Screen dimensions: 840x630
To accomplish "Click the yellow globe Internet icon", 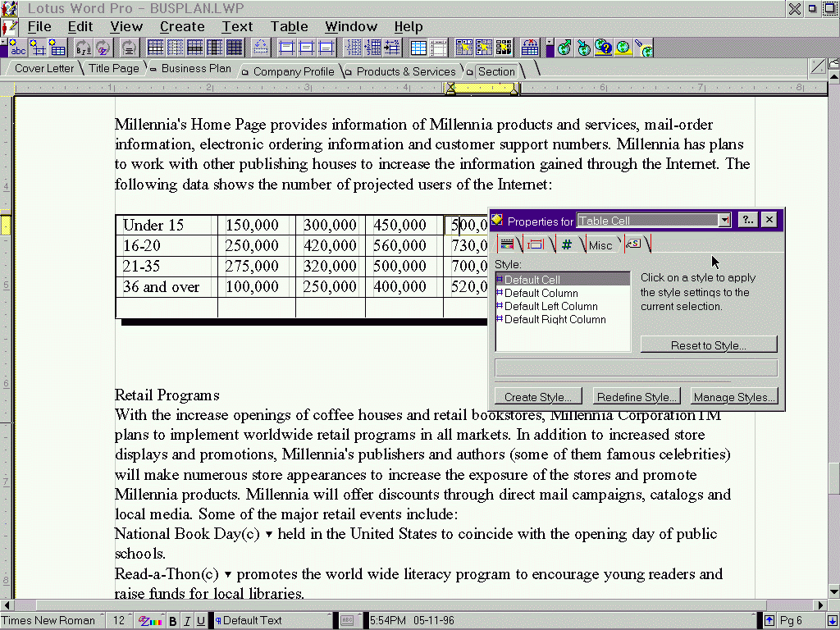I will (x=623, y=48).
